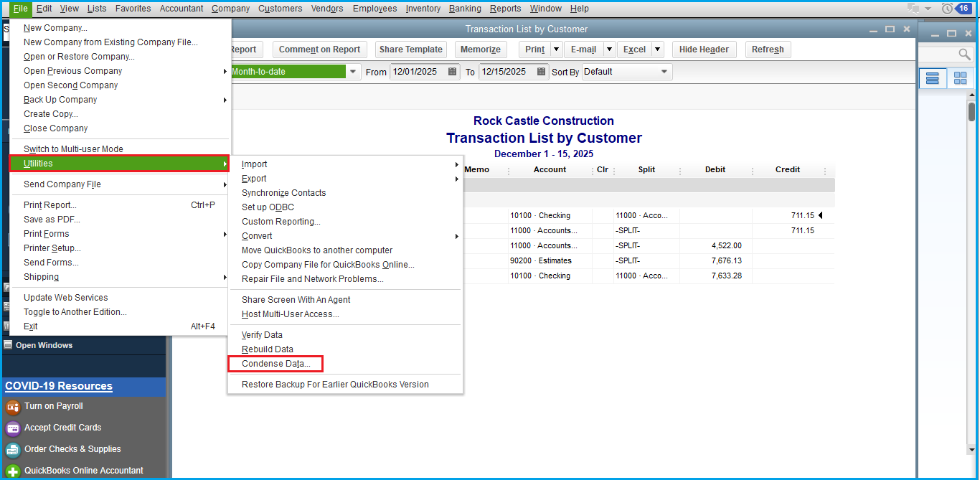Open Order Checks & Supplies via its icon
This screenshot has height=480, width=980.
13,449
